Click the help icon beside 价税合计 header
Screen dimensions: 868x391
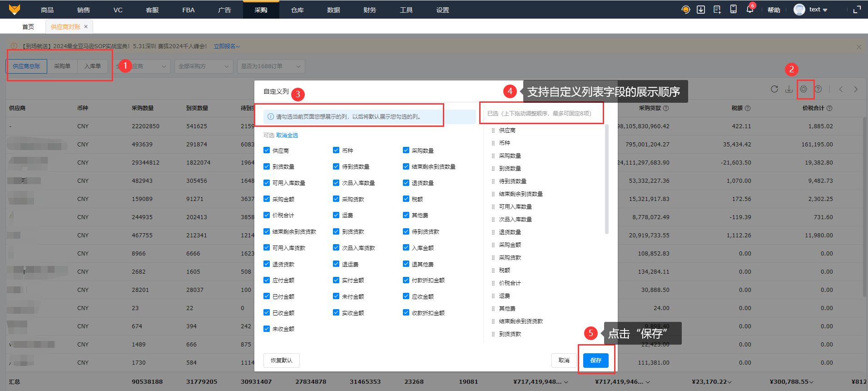pyautogui.click(x=829, y=108)
